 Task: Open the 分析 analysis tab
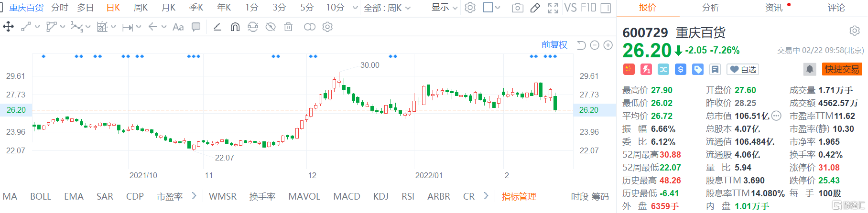click(x=710, y=8)
